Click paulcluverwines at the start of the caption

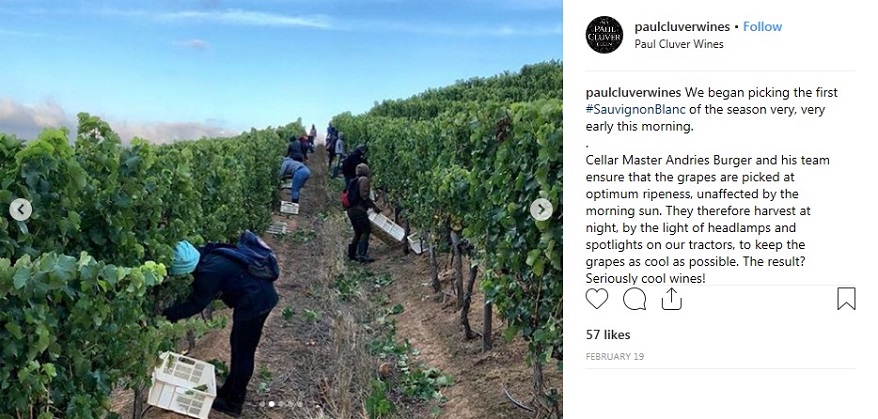pyautogui.click(x=633, y=92)
